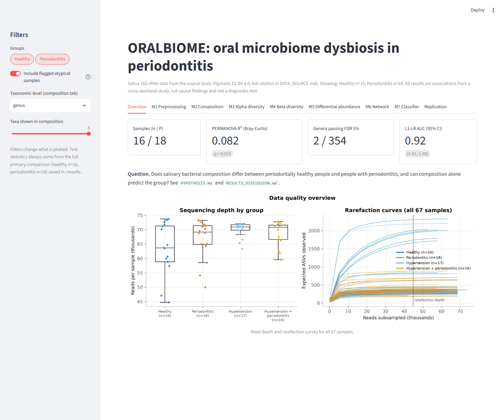Remove the Healthy group chip
Screen dimensions: 504x420
click(22, 59)
